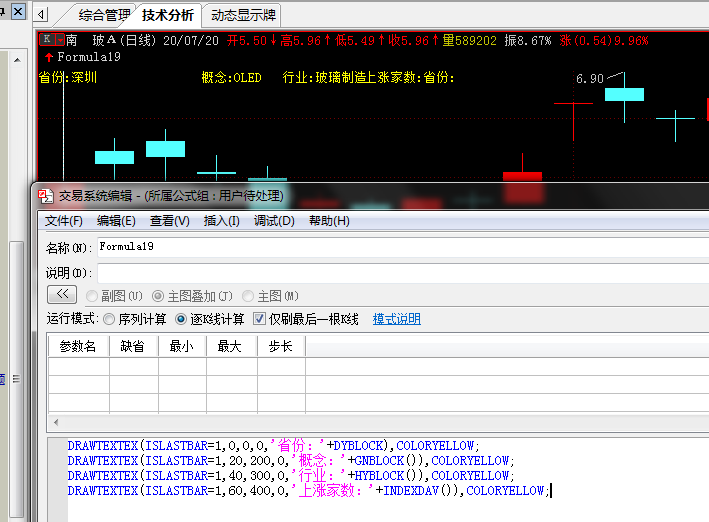
Task: Click the code line containing GNBLOCK()
Action: coord(291,461)
